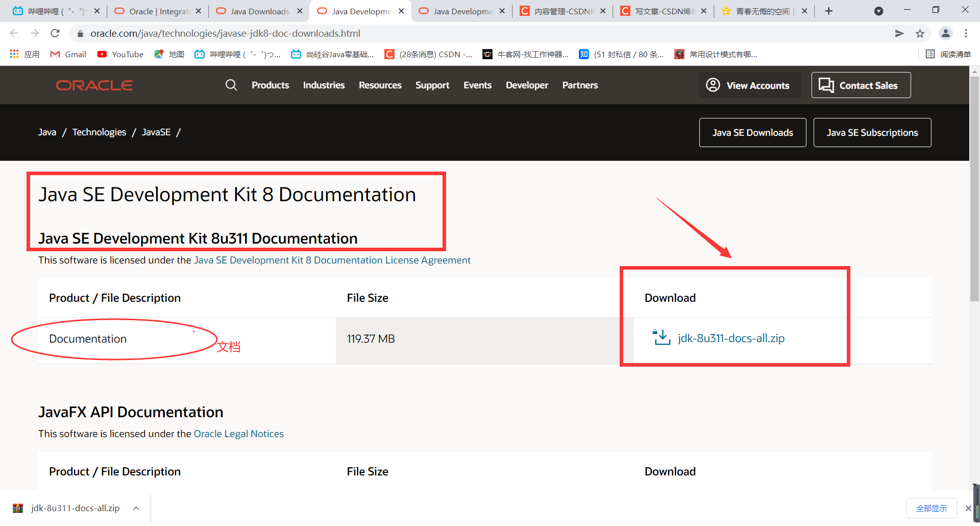The width and height of the screenshot is (980, 526).
Task: Reload the current page
Action: click(55, 33)
